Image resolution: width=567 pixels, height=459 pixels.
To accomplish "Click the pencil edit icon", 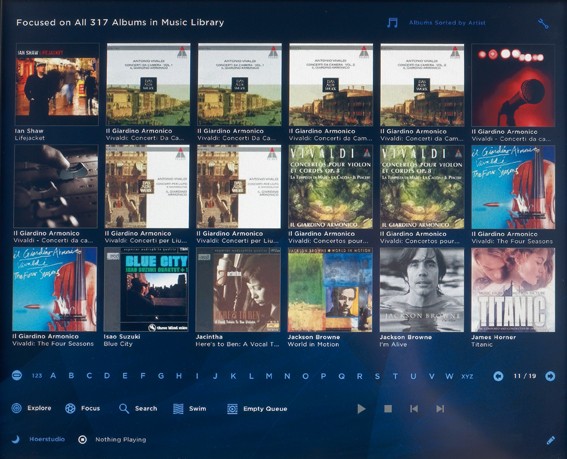I will pyautogui.click(x=550, y=440).
